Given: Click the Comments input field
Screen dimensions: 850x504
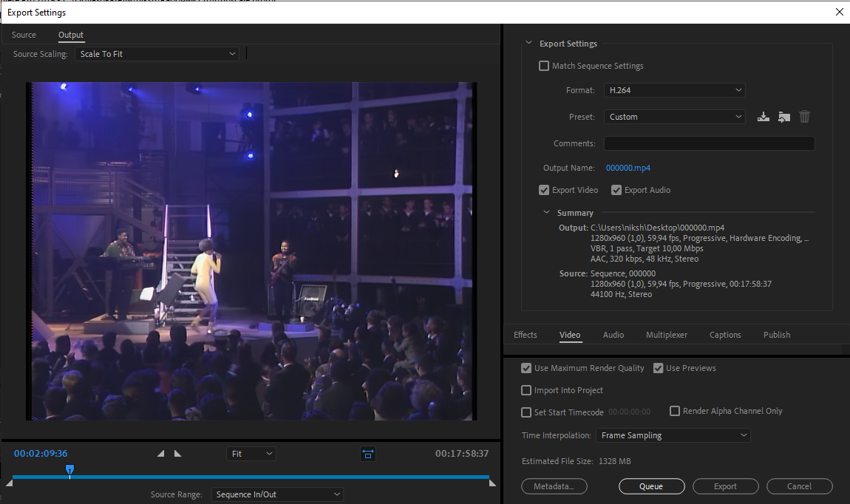Looking at the screenshot, I should (x=709, y=143).
